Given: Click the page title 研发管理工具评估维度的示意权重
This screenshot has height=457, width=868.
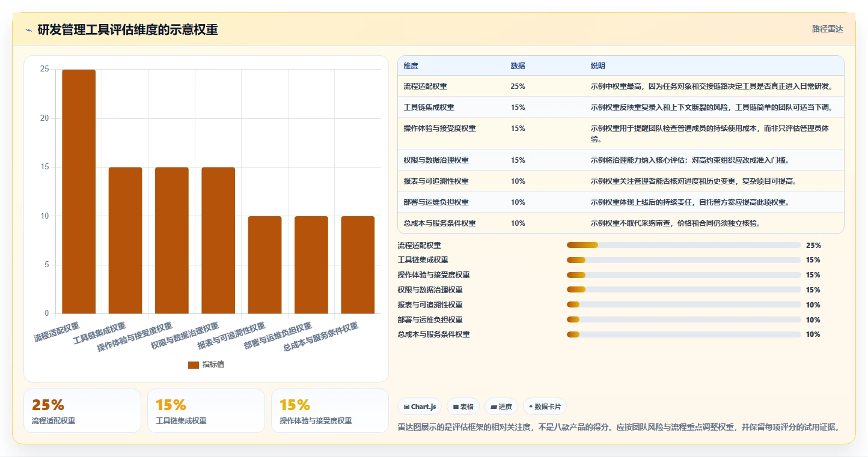Looking at the screenshot, I should (127, 30).
